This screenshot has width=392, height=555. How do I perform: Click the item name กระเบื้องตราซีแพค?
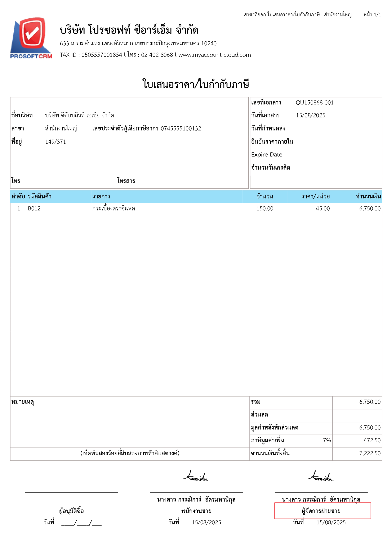[x=114, y=208]
